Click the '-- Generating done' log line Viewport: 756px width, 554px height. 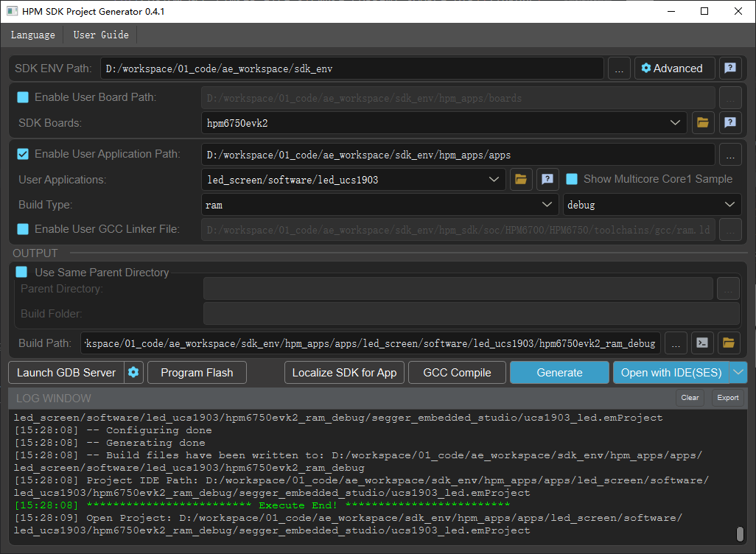[110, 443]
